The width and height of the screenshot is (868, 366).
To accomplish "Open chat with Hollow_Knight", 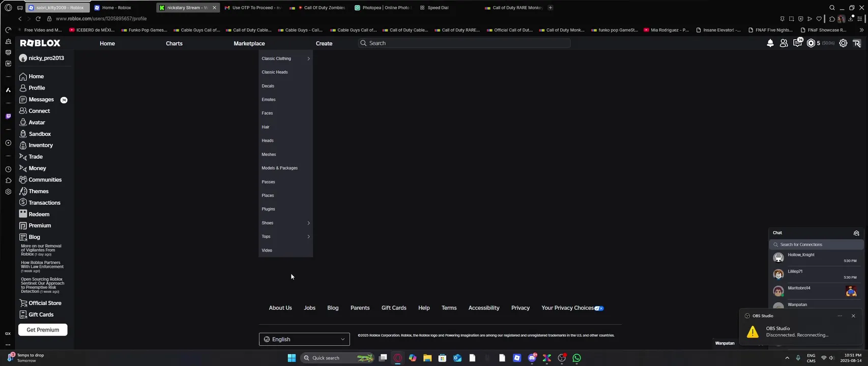I will click(x=816, y=258).
